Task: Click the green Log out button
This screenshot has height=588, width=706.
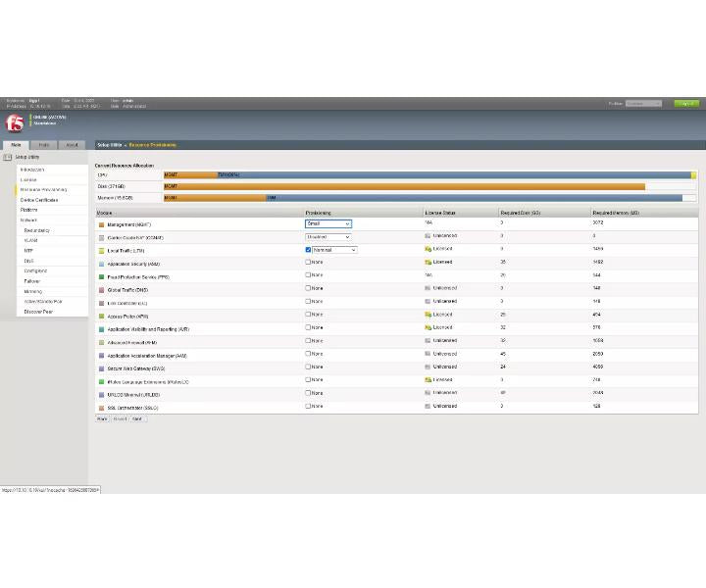Action: [x=686, y=104]
